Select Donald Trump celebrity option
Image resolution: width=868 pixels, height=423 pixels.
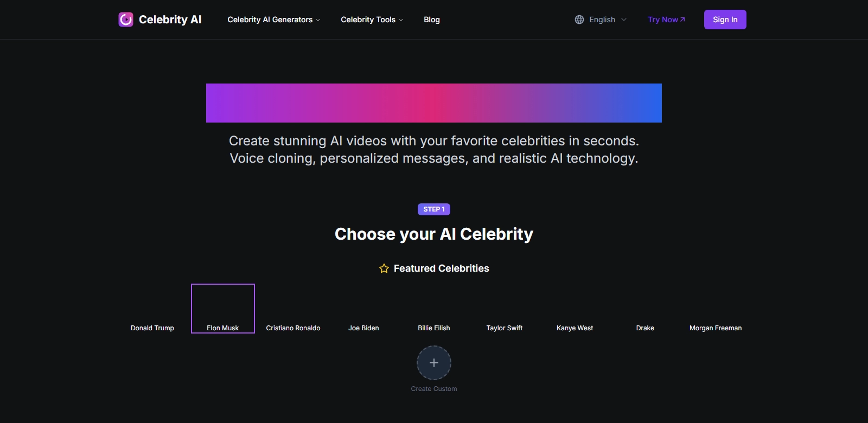tap(152, 309)
